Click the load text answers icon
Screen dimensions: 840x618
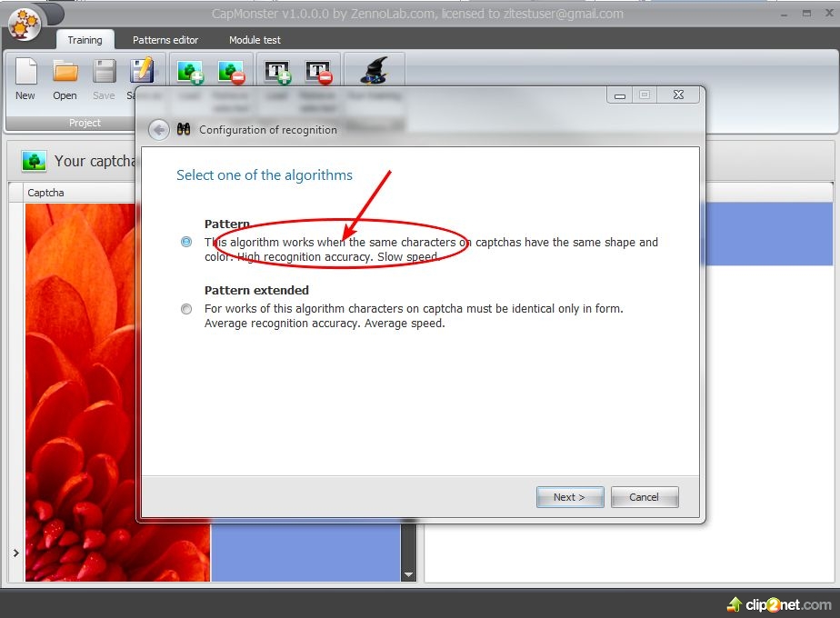(278, 73)
